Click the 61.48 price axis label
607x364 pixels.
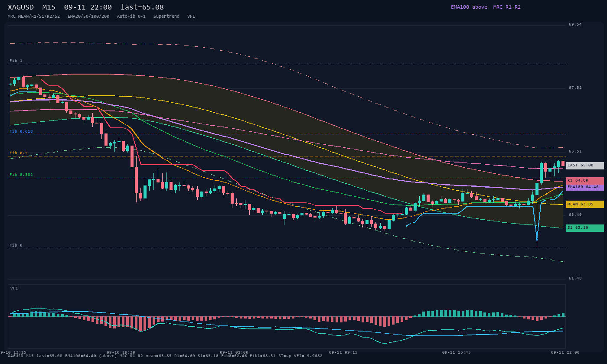click(575, 278)
